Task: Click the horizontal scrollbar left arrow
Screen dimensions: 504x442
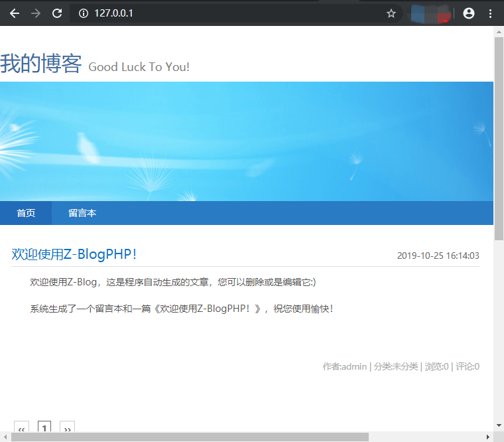Action: click(5, 437)
